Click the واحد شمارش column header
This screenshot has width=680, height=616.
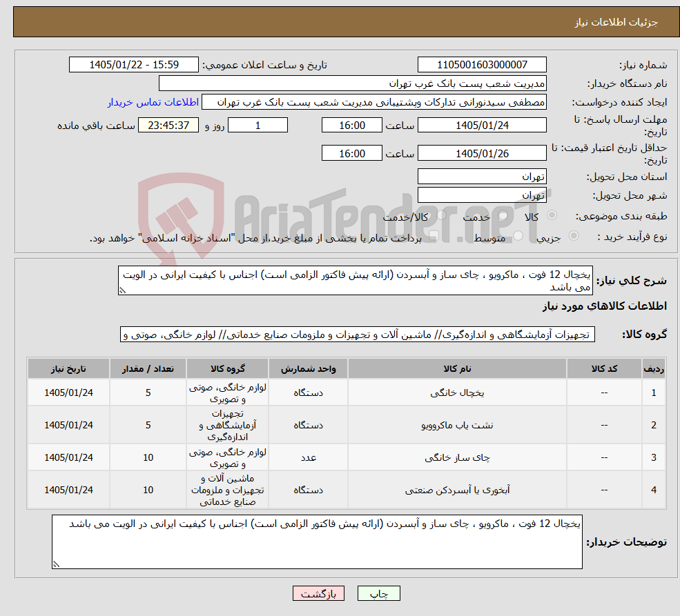tap(308, 368)
